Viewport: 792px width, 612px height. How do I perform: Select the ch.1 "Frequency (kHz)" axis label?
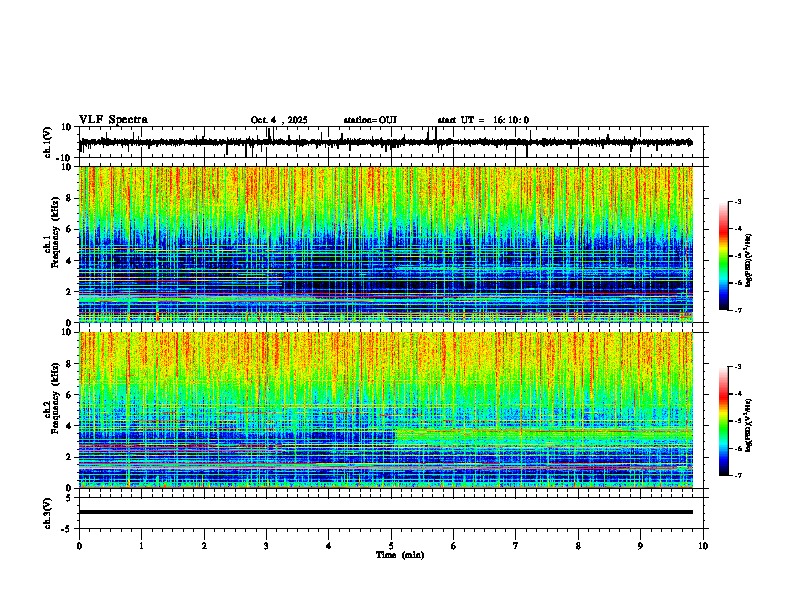coord(55,233)
